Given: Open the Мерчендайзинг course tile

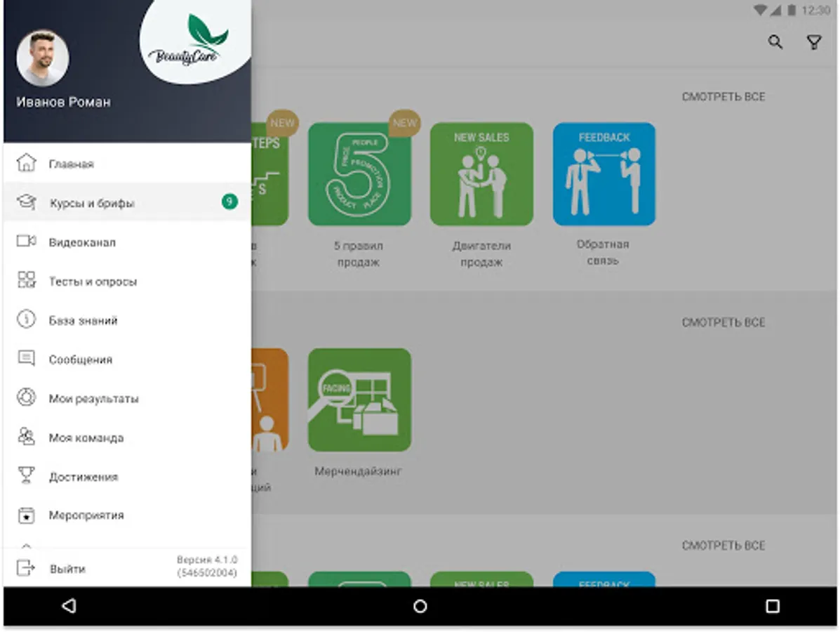Looking at the screenshot, I should click(359, 400).
